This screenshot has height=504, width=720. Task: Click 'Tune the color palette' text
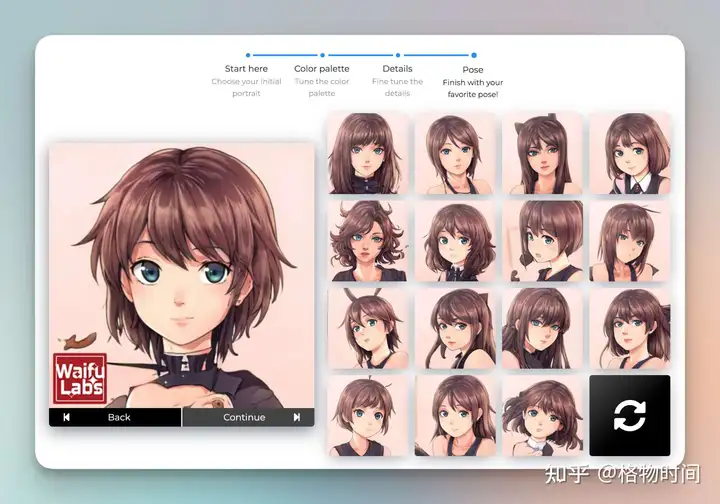coord(321,87)
